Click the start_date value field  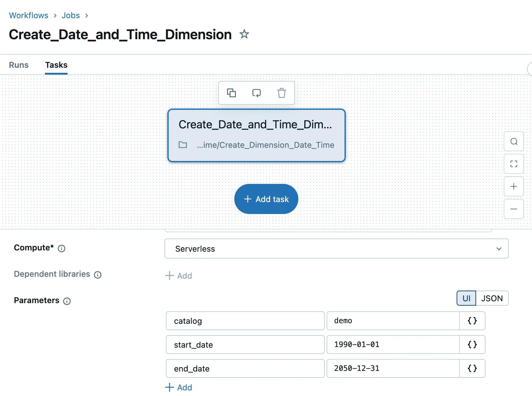(393, 345)
